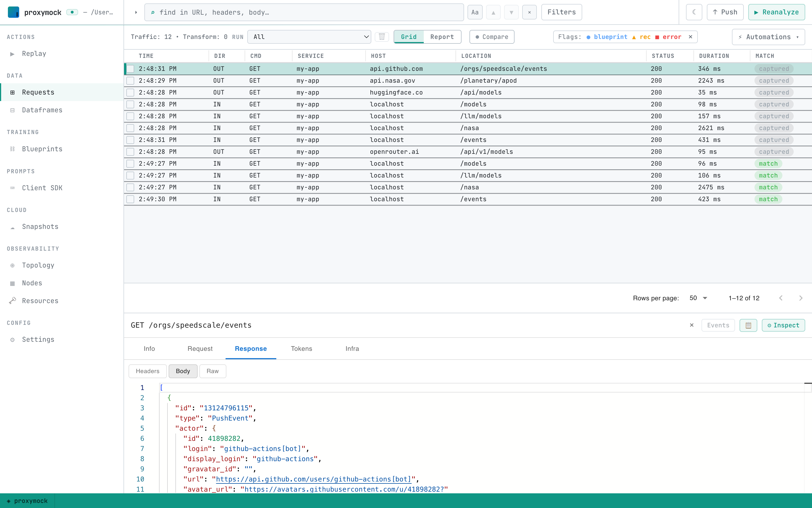
Task: Toggle the proxymock status switch
Action: click(x=72, y=12)
